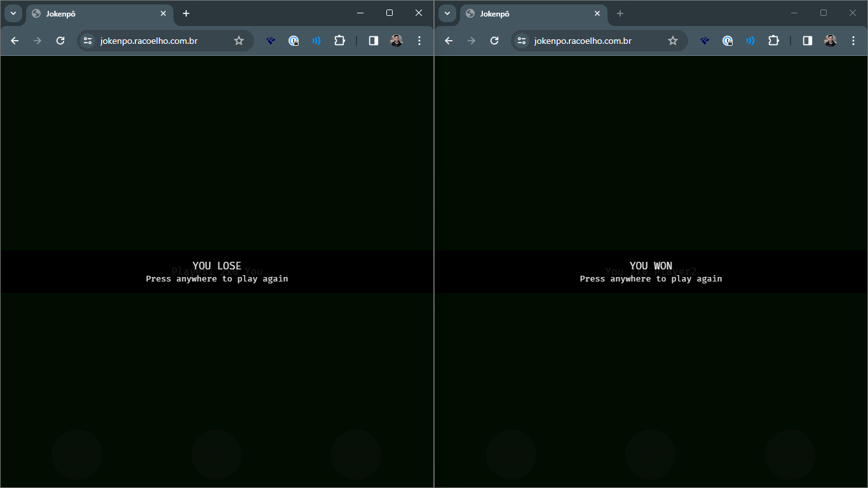Click forward arrow in left Chrome window
This screenshot has width=868, height=488.
point(37,41)
